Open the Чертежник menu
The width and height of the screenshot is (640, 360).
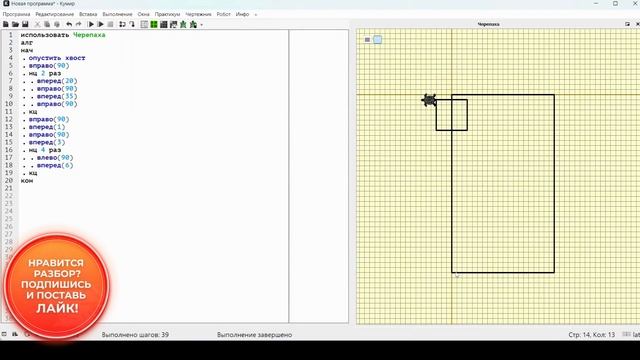[198, 14]
